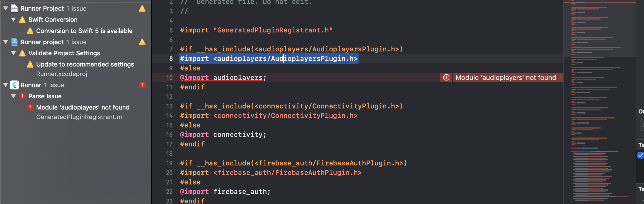Screen dimensions: 644x204
Task: Uncheck the Target Membership checkbox
Action: point(640,156)
